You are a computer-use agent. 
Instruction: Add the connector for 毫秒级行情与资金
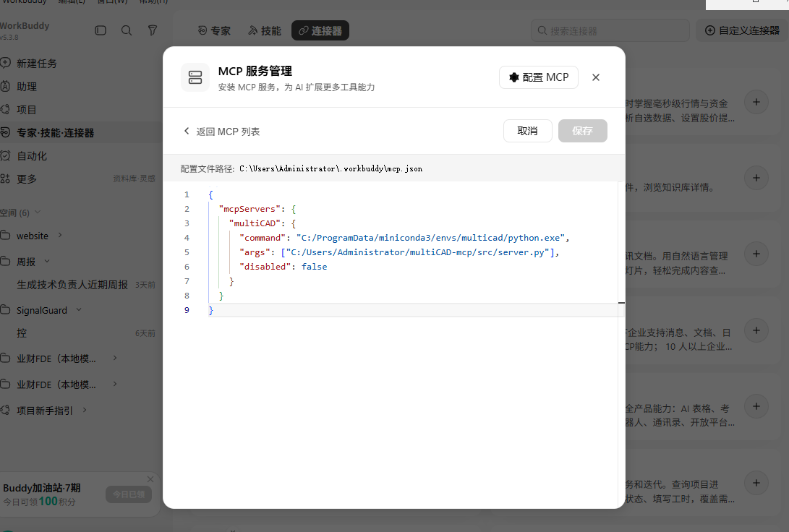[x=756, y=102]
